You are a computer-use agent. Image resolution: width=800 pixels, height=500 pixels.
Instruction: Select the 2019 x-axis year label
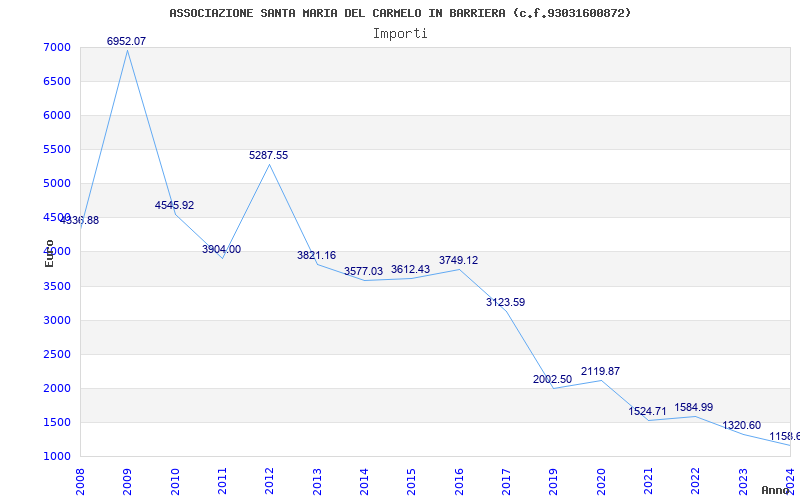[x=554, y=482]
